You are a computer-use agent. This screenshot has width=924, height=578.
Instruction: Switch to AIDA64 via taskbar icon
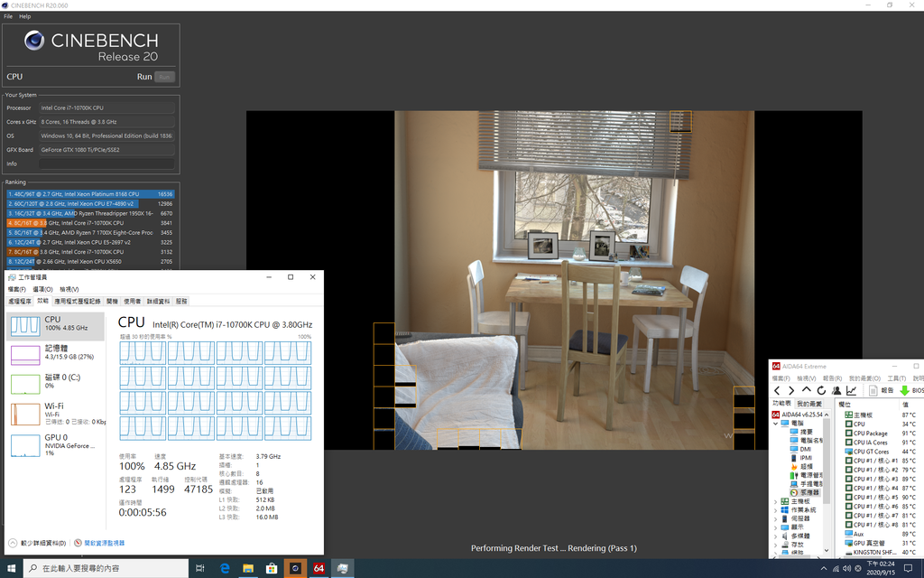(319, 569)
